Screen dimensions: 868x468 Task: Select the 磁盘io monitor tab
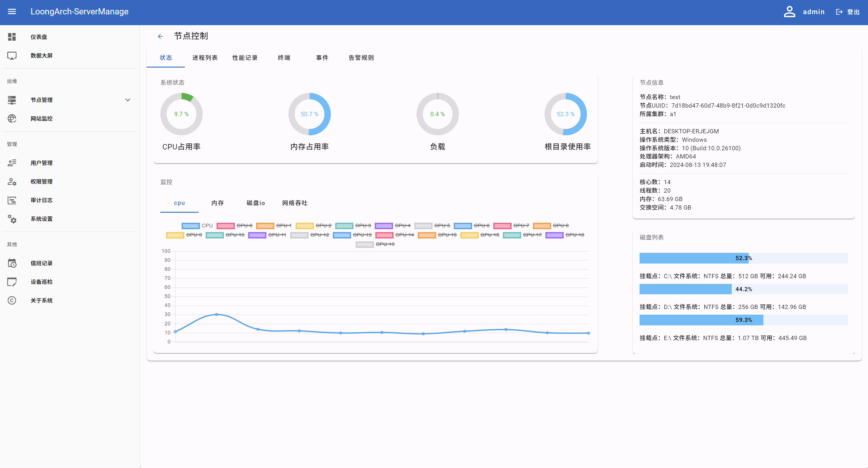[255, 203]
